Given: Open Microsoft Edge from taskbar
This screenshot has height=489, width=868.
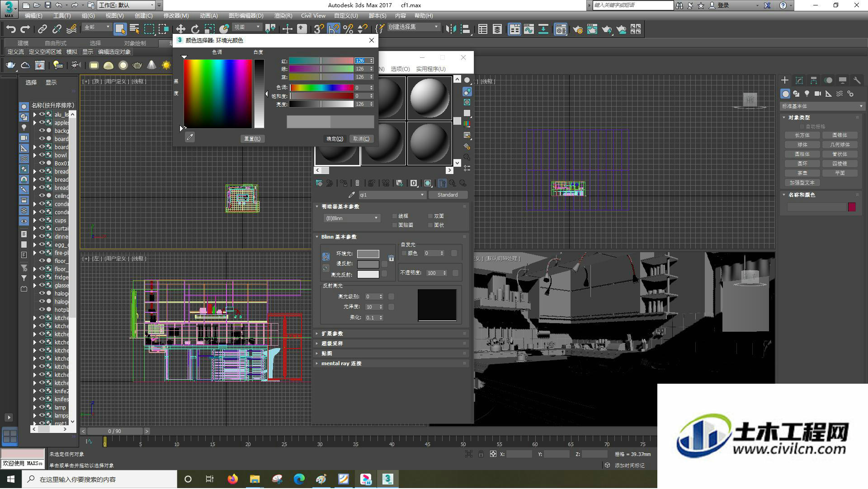Looking at the screenshot, I should tap(299, 479).
